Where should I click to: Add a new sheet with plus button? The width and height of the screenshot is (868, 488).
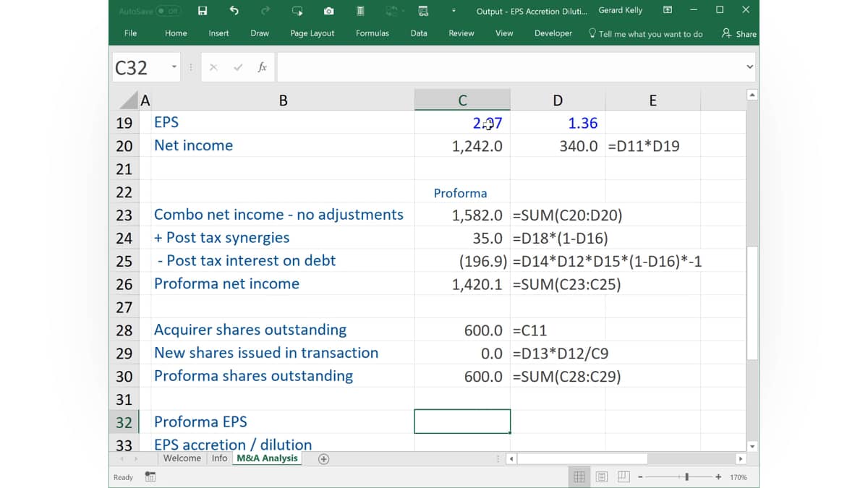[324, 459]
